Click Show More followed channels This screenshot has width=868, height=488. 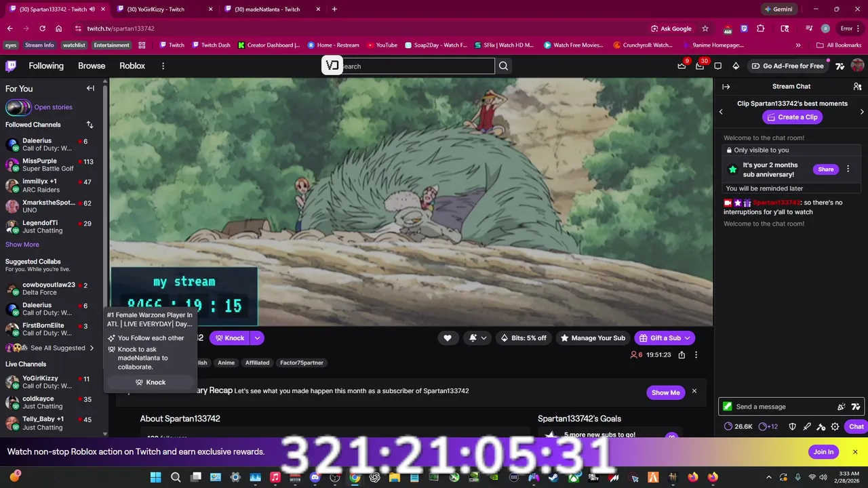(22, 245)
